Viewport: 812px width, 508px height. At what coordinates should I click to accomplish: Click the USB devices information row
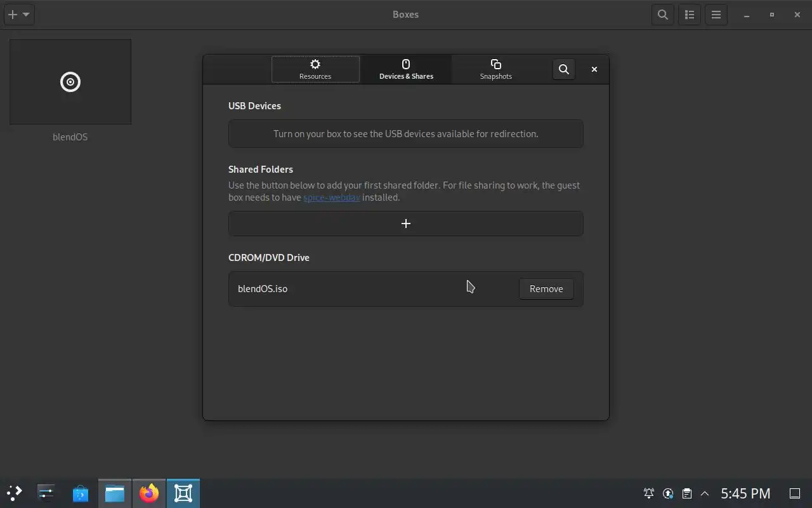tap(406, 134)
